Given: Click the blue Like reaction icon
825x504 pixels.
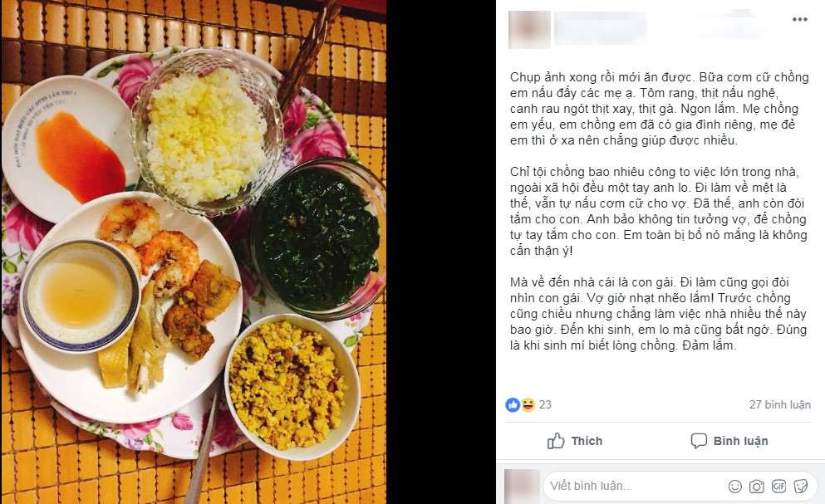Looking at the screenshot, I should click(513, 404).
